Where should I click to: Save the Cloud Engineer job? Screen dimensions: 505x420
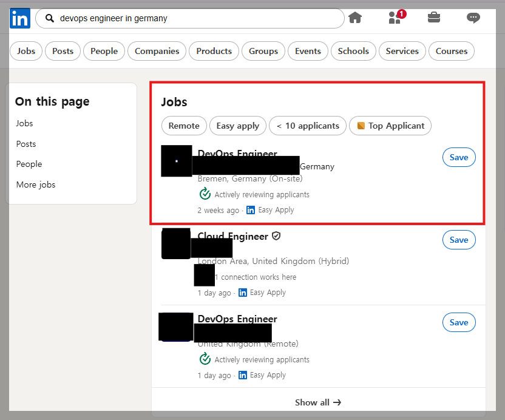click(459, 240)
